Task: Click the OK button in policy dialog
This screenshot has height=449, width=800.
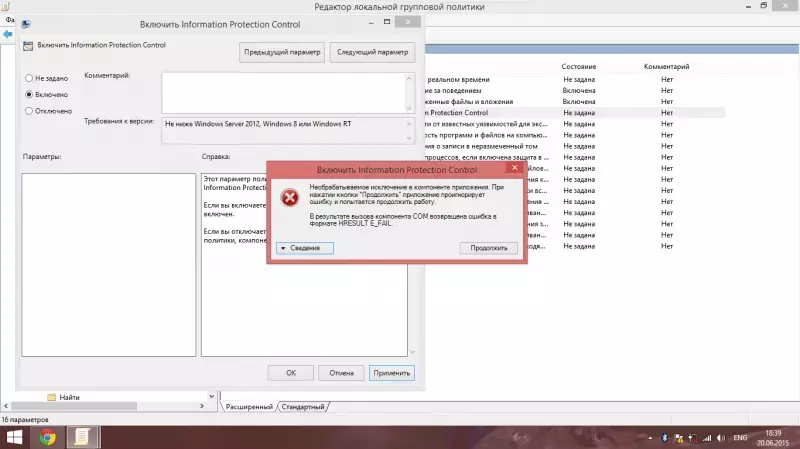Action: coord(291,373)
